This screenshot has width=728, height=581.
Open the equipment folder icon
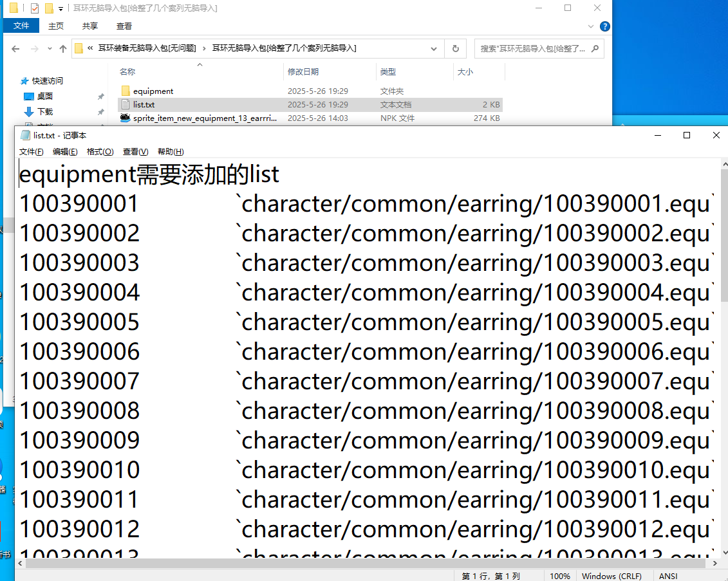[126, 91]
